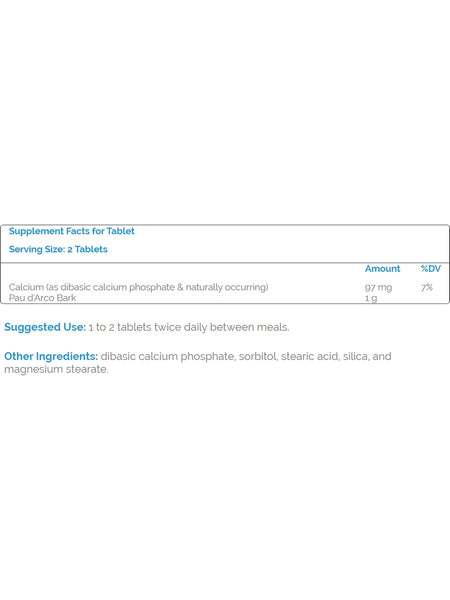
Task: Click the Pau d'Arco Bark row label
Action: (x=42, y=298)
